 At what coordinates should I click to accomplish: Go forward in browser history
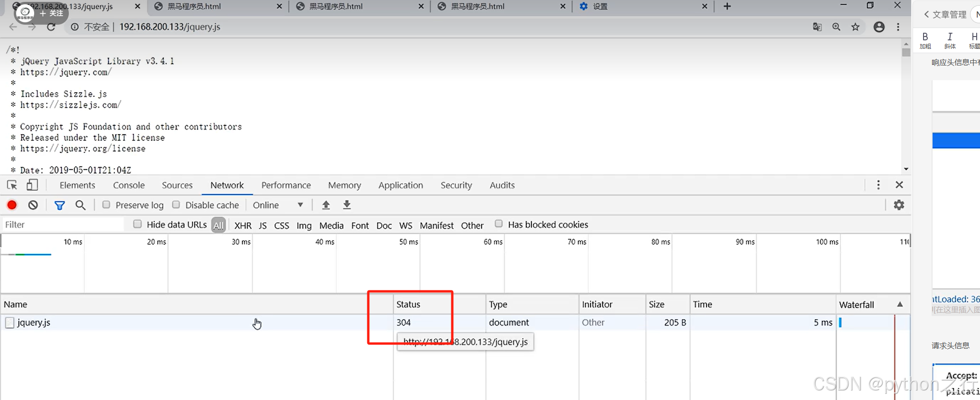pos(32,27)
